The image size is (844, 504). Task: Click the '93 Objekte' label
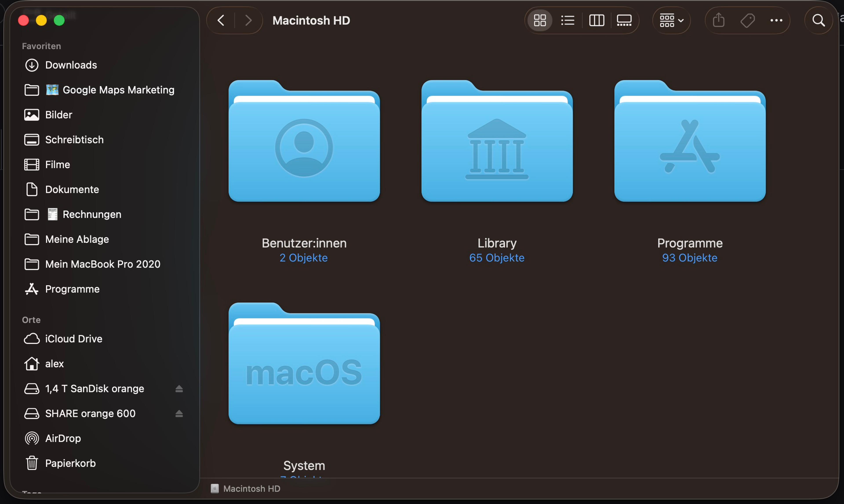point(690,258)
